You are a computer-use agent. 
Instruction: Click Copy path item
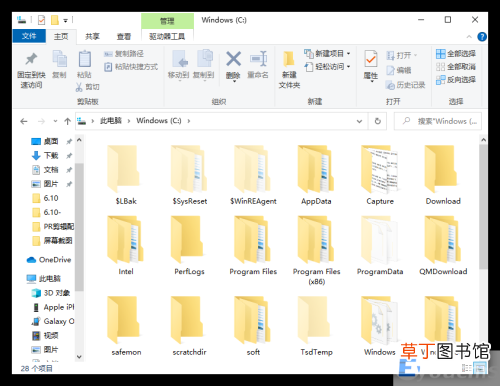coord(124,54)
